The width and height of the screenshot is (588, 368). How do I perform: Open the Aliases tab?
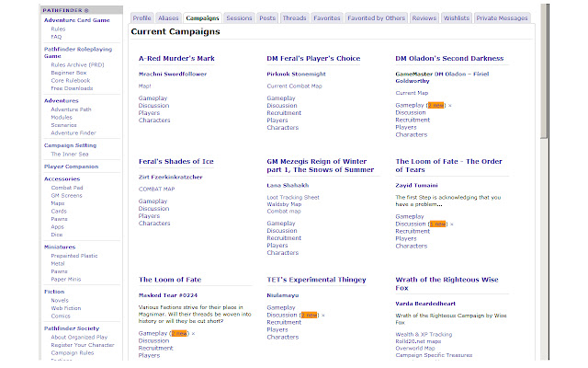pyautogui.click(x=168, y=17)
